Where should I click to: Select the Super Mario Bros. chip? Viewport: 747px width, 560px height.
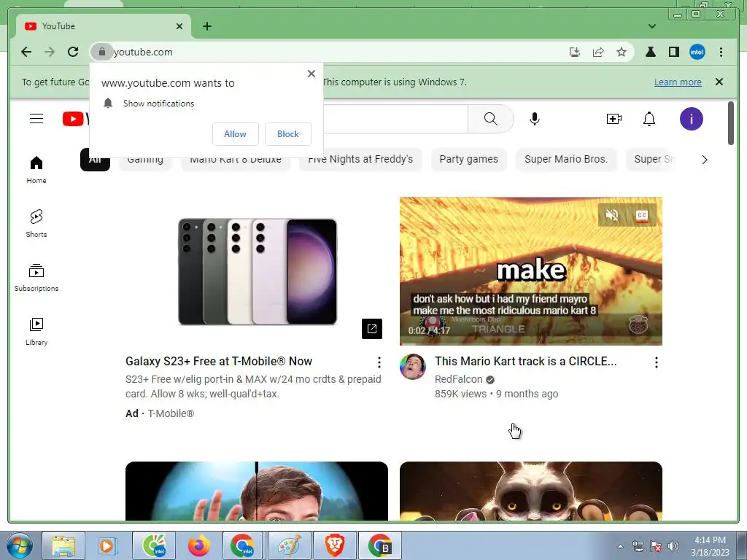pyautogui.click(x=566, y=159)
